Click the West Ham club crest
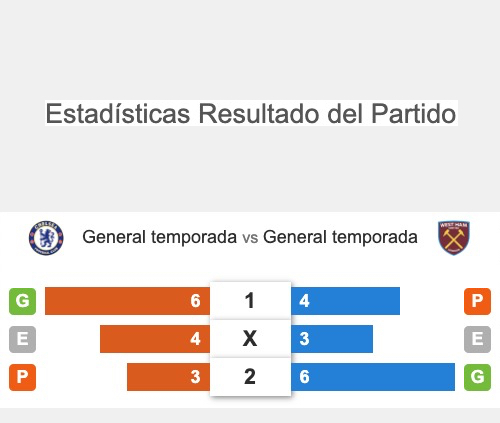500x423 pixels. pos(454,238)
